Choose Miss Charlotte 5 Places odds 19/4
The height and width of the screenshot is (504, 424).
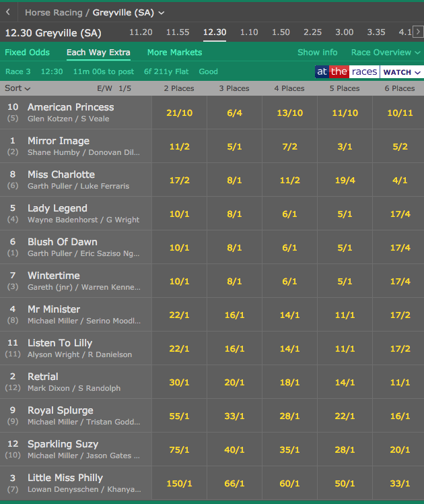click(345, 181)
